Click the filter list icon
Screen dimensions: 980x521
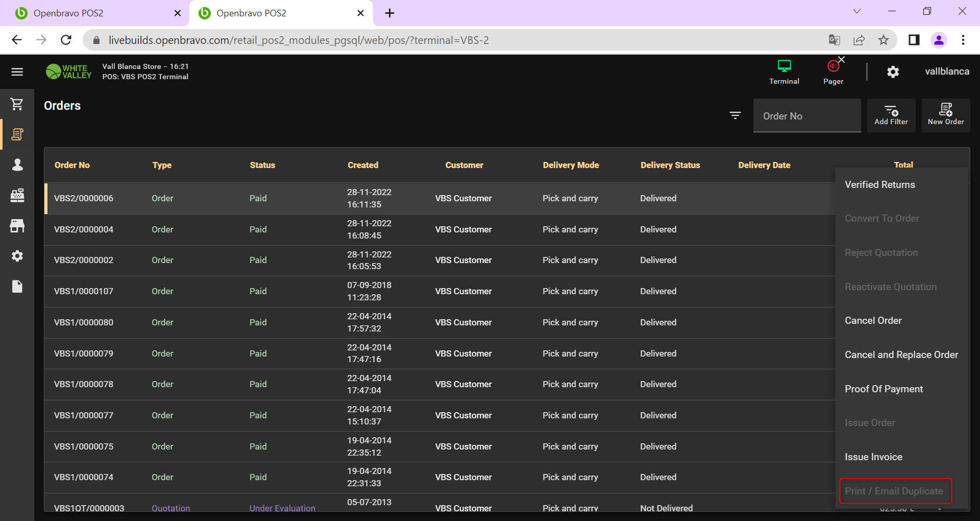point(735,115)
